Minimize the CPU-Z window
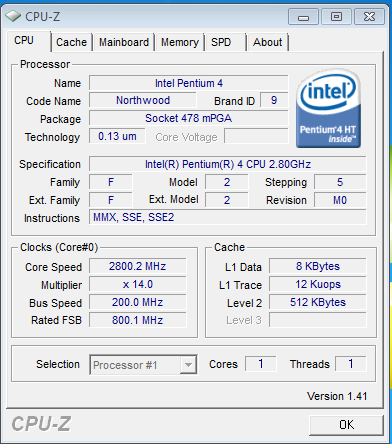Screen dimensions: 392x444 click(303, 17)
